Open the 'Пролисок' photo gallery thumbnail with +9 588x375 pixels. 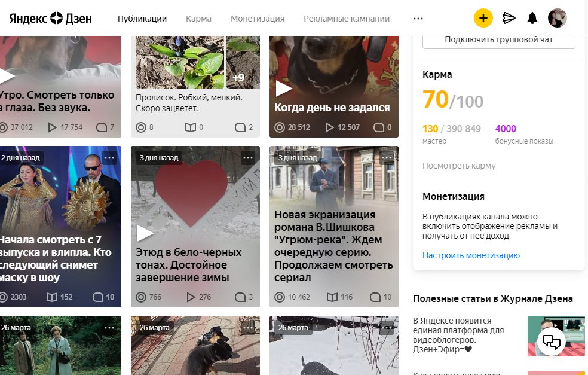tap(243, 62)
